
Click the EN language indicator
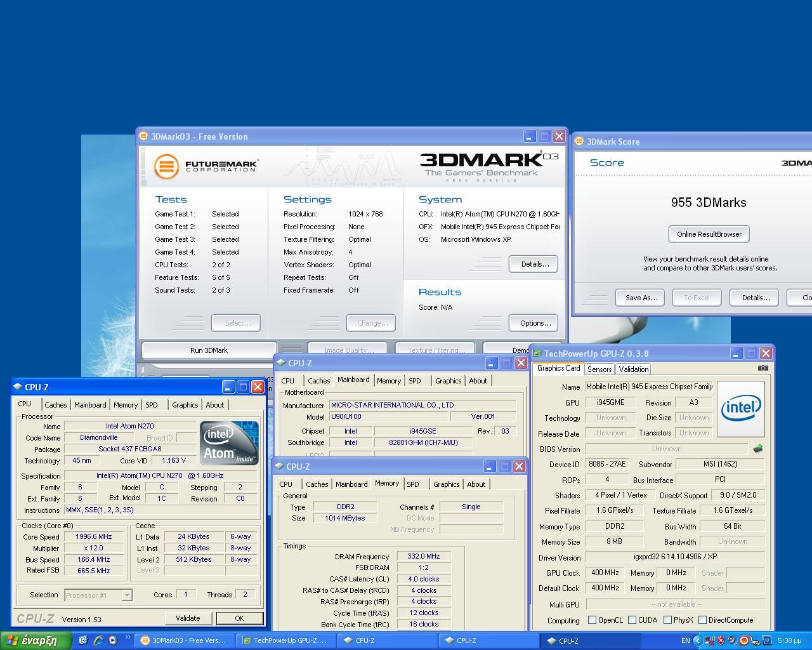685,640
